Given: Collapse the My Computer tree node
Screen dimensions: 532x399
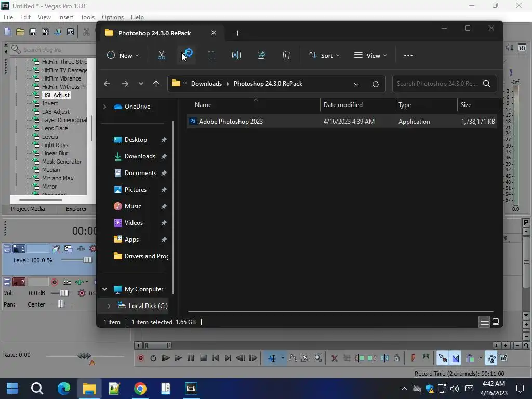Looking at the screenshot, I should [105, 289].
